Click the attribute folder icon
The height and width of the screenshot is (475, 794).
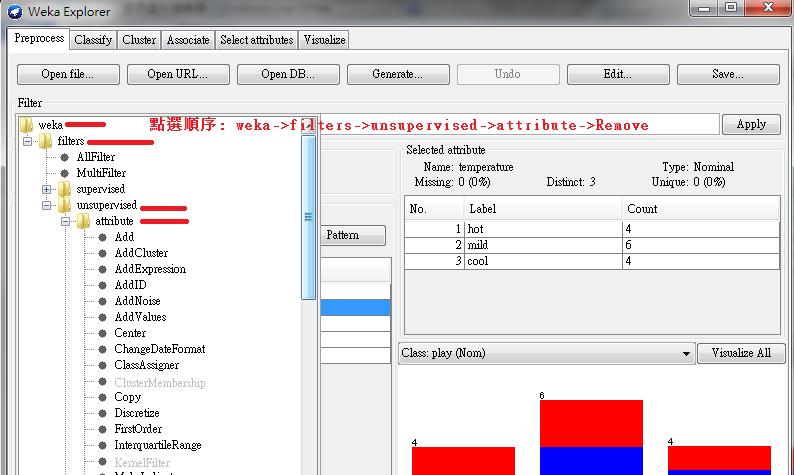pos(84,221)
